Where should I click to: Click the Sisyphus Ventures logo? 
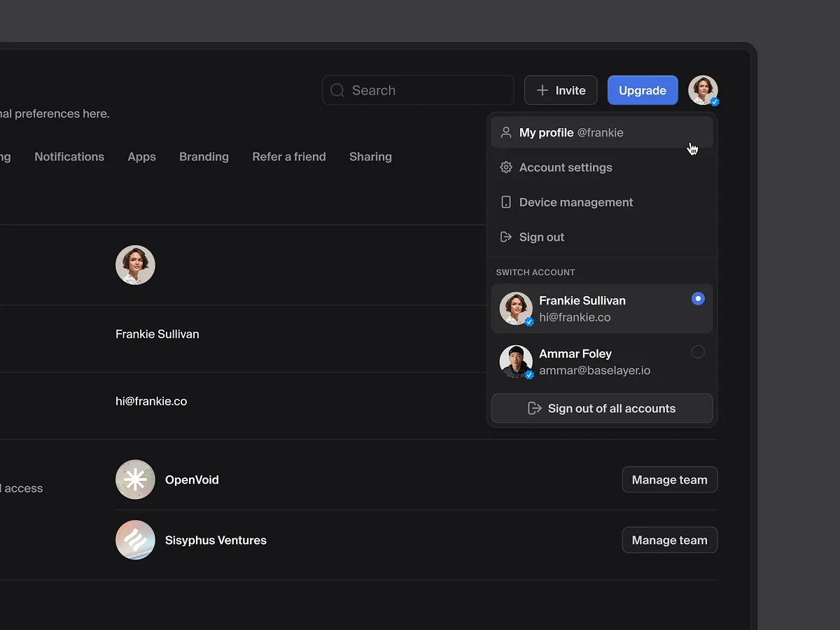(135, 540)
